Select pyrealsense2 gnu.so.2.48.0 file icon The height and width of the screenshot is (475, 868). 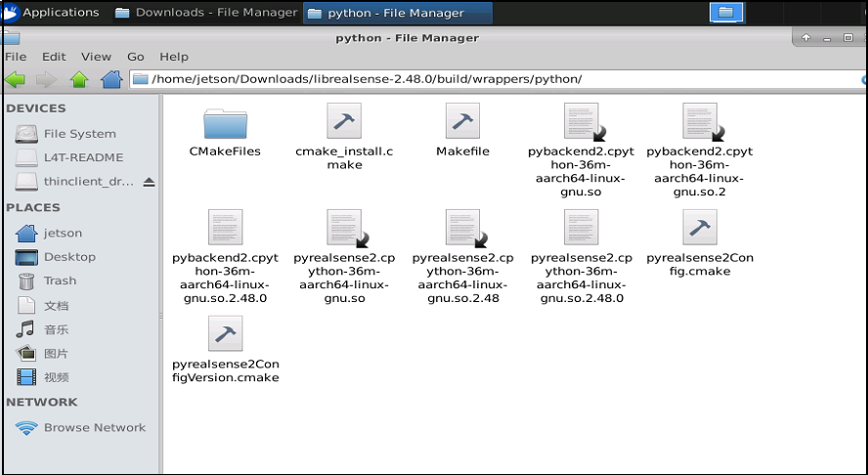(582, 227)
